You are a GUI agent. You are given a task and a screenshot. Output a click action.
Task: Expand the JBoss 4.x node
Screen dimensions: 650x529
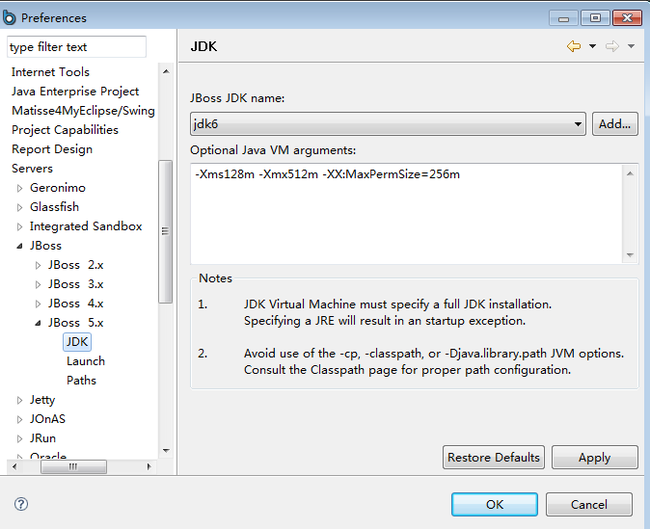pos(38,304)
